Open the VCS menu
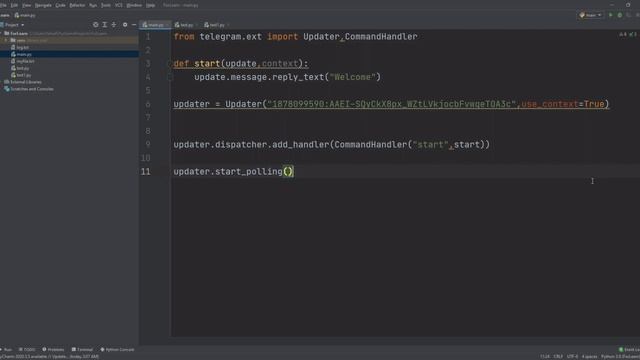The image size is (640, 360). click(x=119, y=5)
